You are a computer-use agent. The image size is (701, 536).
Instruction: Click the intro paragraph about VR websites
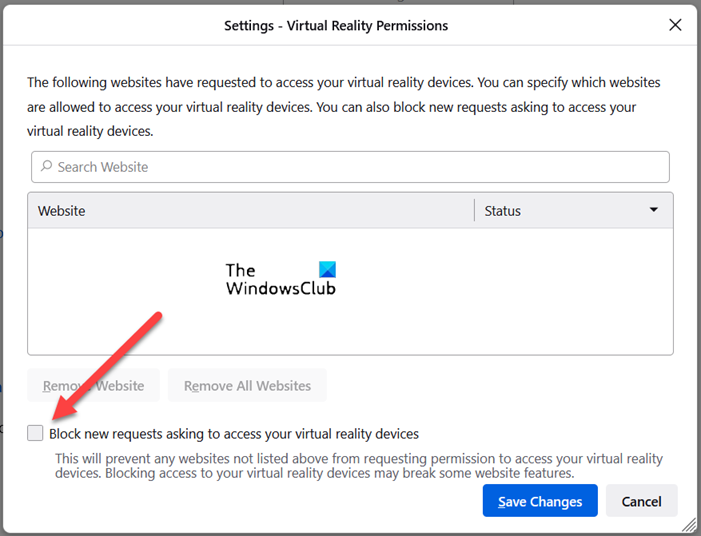point(344,106)
